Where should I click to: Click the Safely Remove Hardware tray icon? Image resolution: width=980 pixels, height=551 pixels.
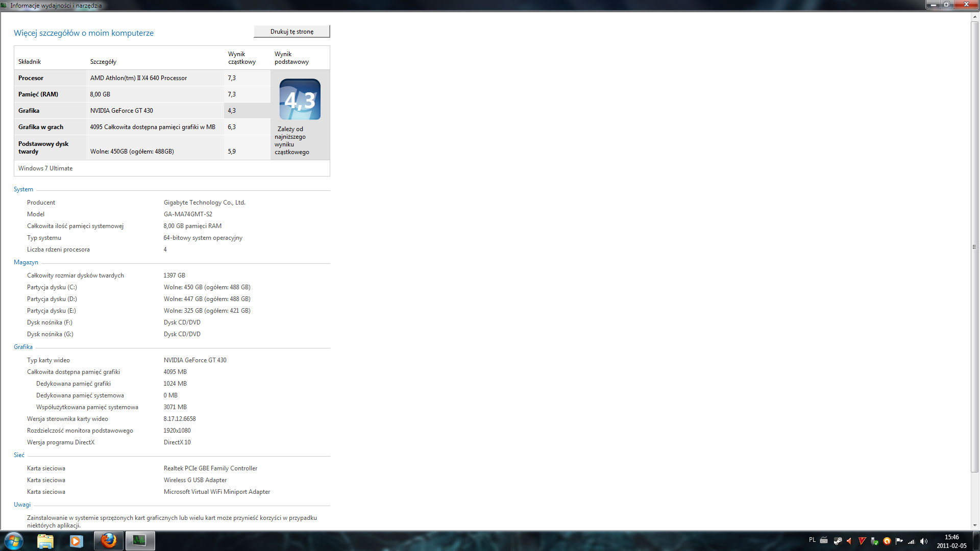coord(875,541)
